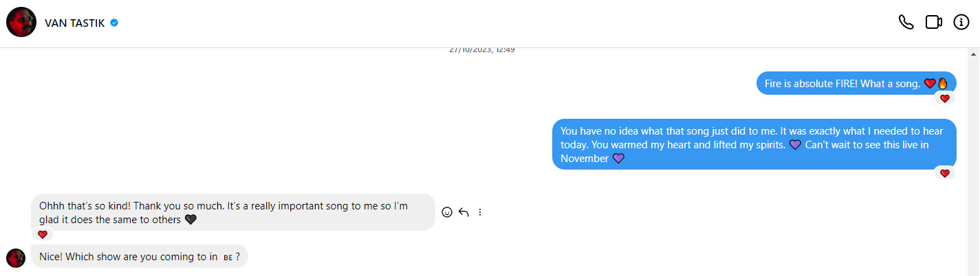View heart reaction under the "November" message
The image size is (980, 276).
coord(944,174)
